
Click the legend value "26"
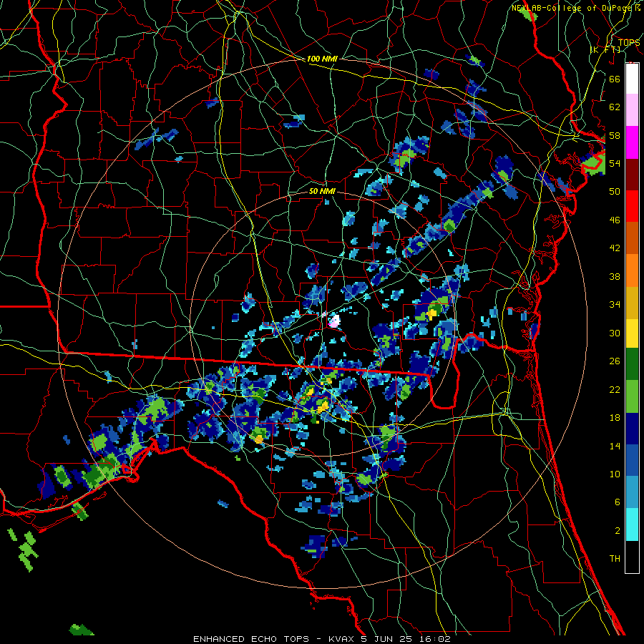coord(615,361)
